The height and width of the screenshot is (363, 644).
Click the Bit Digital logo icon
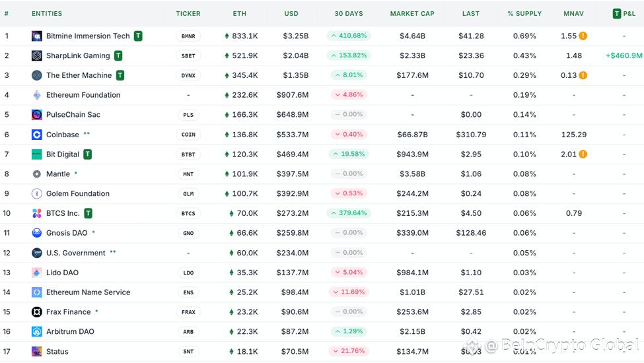point(36,154)
